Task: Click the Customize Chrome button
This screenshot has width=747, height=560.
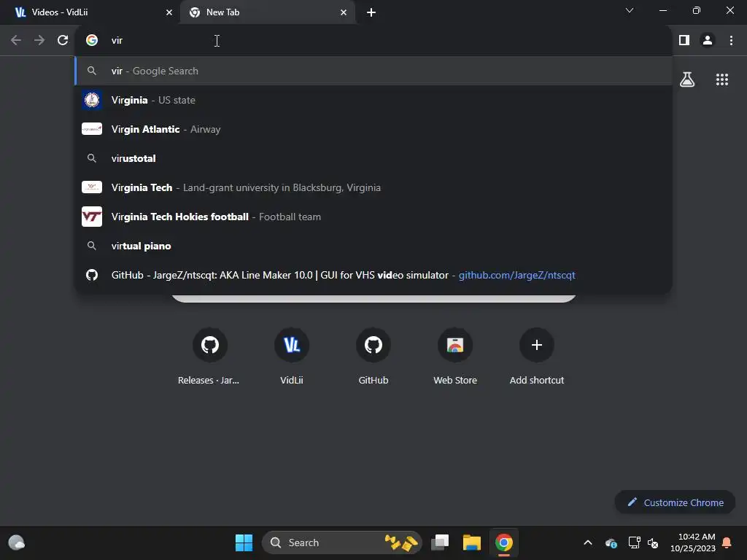Action: (x=675, y=502)
